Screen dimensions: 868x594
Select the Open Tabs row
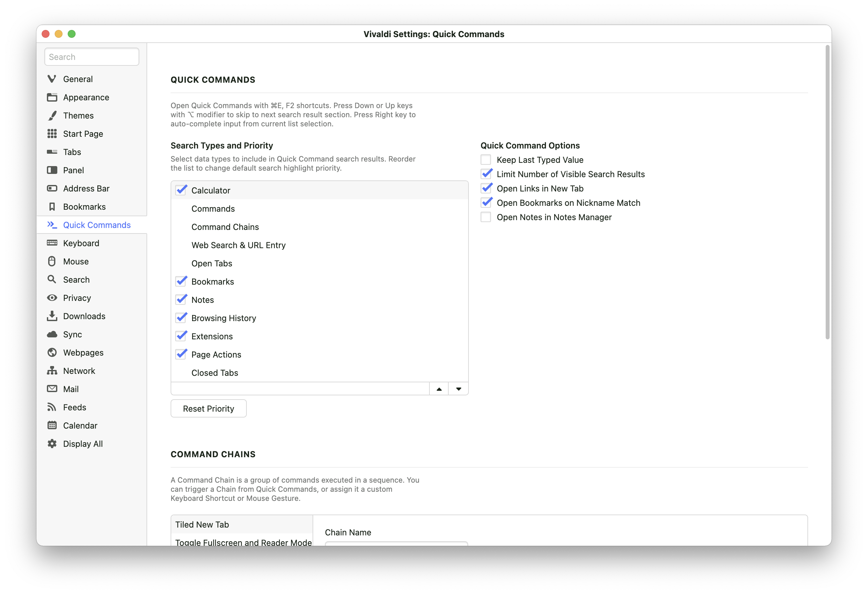tap(319, 263)
